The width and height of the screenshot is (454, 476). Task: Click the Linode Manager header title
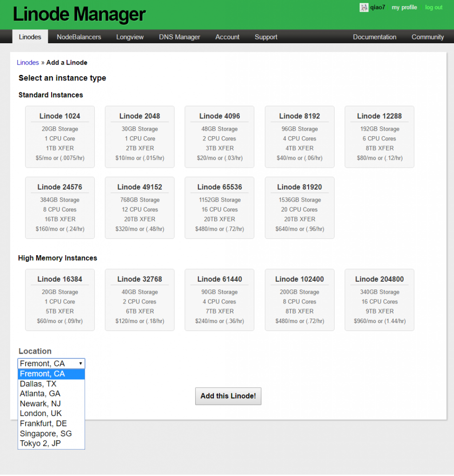79,14
